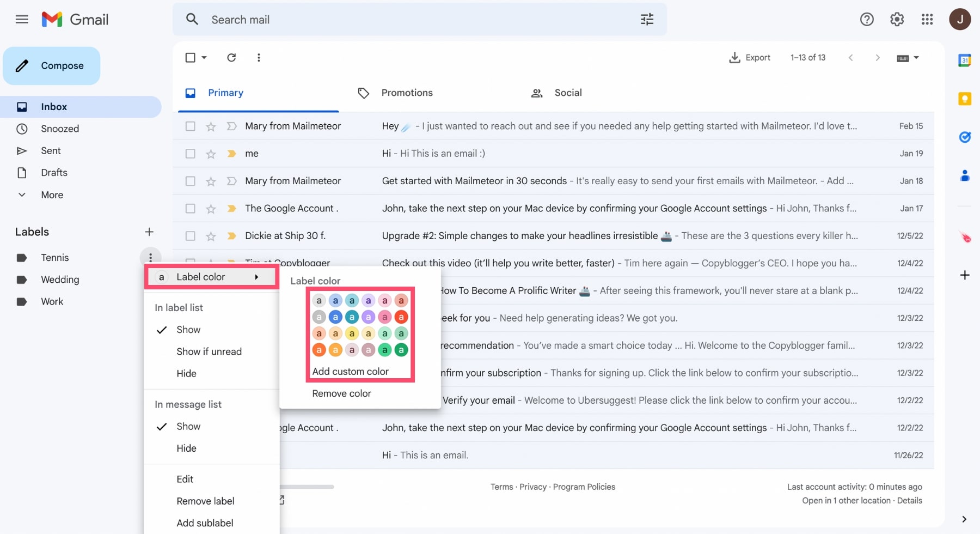Select Edit in label menu

[185, 480]
